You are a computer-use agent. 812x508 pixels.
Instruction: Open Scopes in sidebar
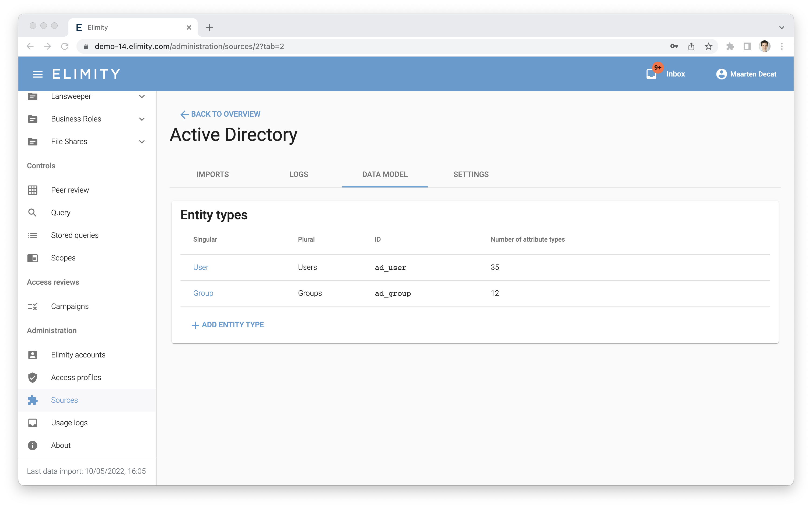87,258
